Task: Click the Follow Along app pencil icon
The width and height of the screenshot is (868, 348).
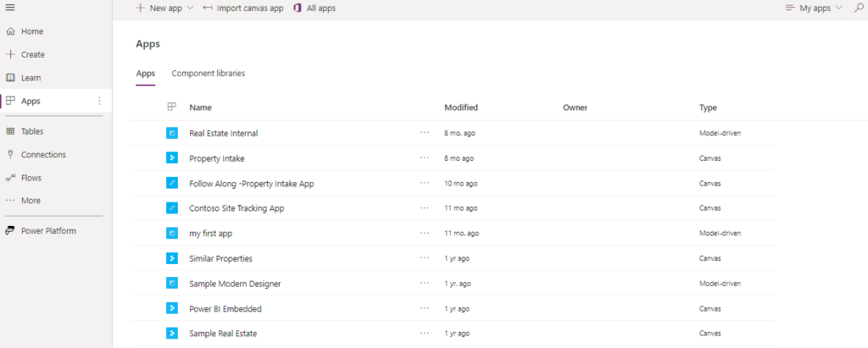Action: click(172, 183)
